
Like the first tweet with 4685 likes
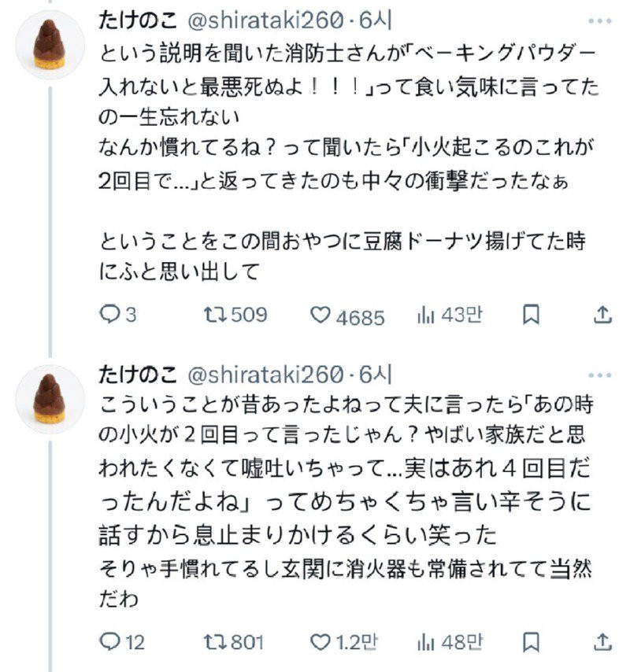(x=319, y=316)
